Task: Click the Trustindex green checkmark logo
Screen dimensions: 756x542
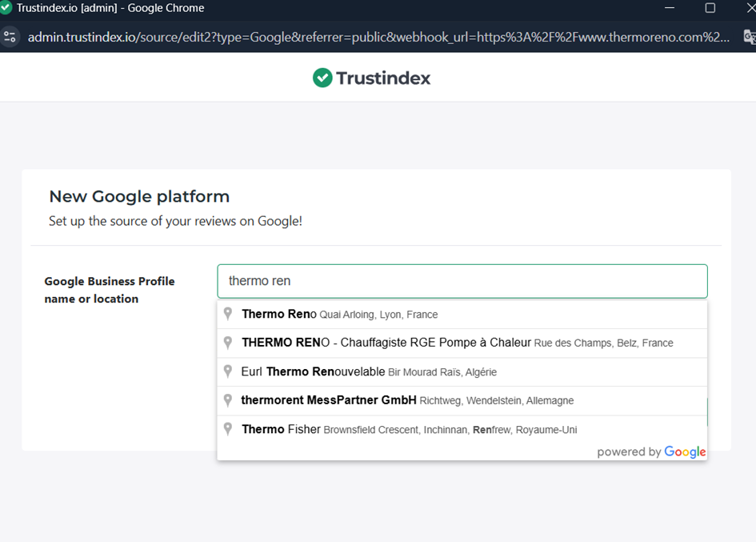Action: click(x=322, y=78)
